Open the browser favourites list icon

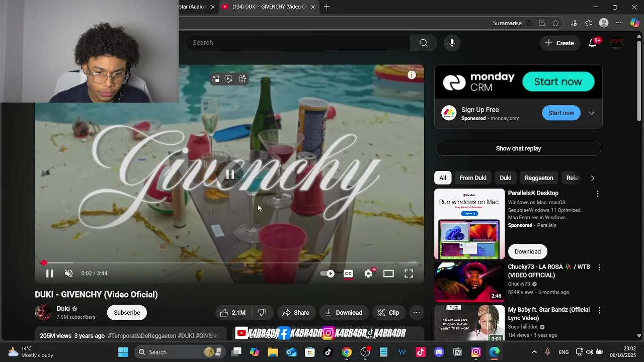(x=589, y=23)
